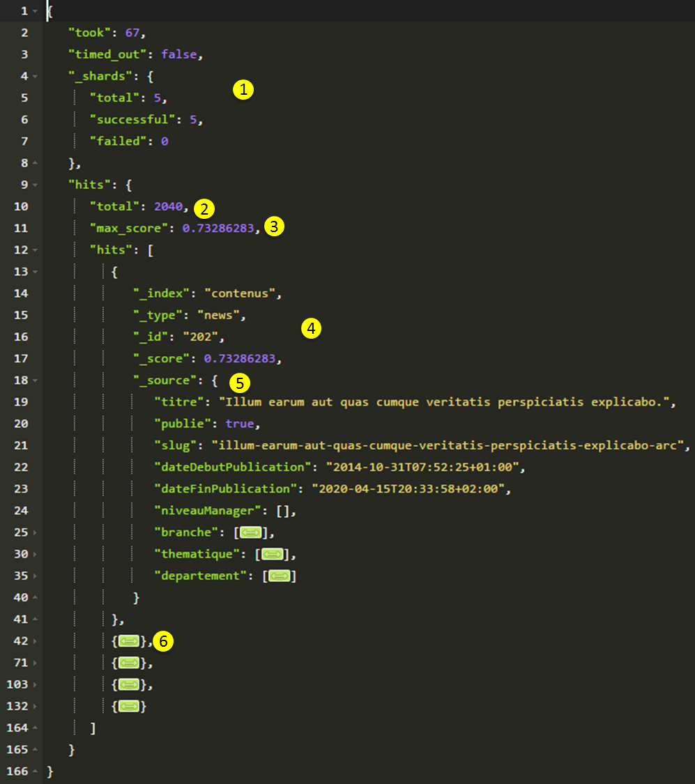Click line number 22 in the gutter
This screenshot has width=695, height=784.
tap(21, 468)
